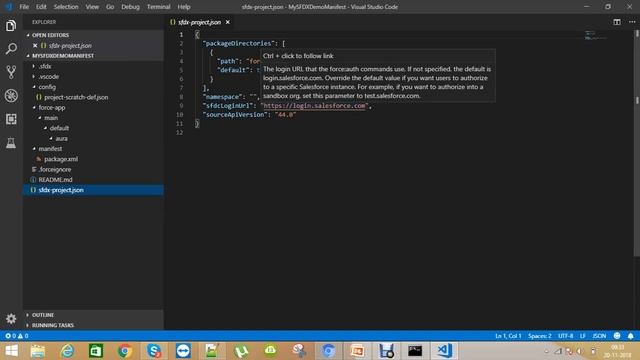Image resolution: width=640 pixels, height=360 pixels.
Task: Open TeamViewer from the taskbar
Action: pos(183,351)
